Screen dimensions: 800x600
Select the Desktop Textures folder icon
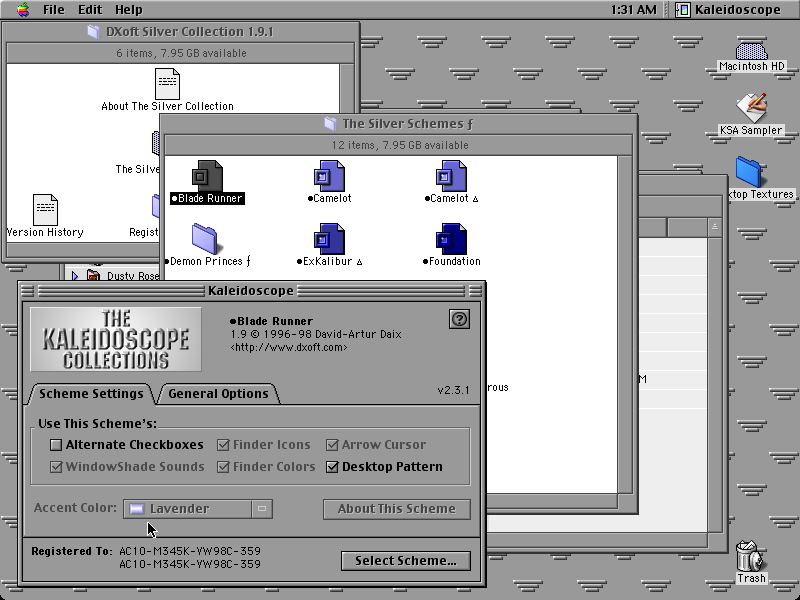[748, 172]
